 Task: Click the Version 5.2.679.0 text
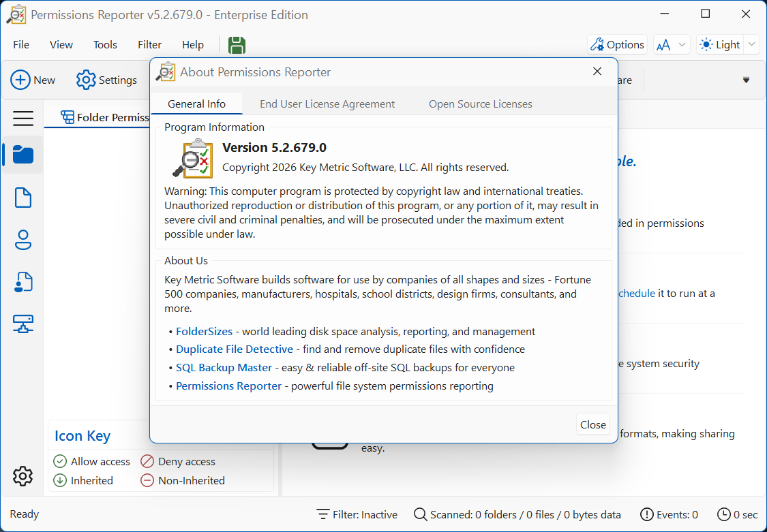tap(275, 148)
